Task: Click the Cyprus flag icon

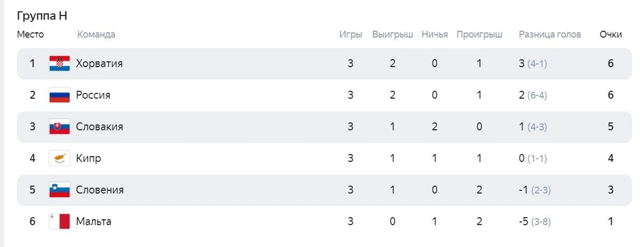Action: pyautogui.click(x=60, y=159)
